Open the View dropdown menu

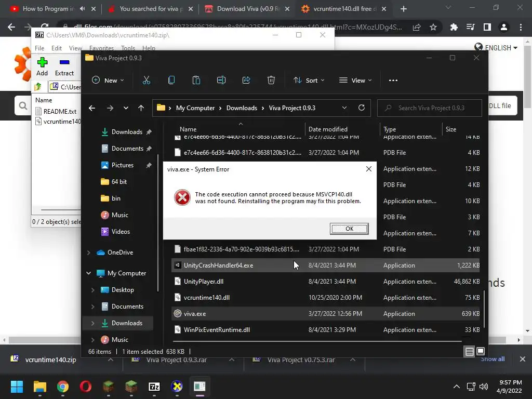[x=355, y=81]
